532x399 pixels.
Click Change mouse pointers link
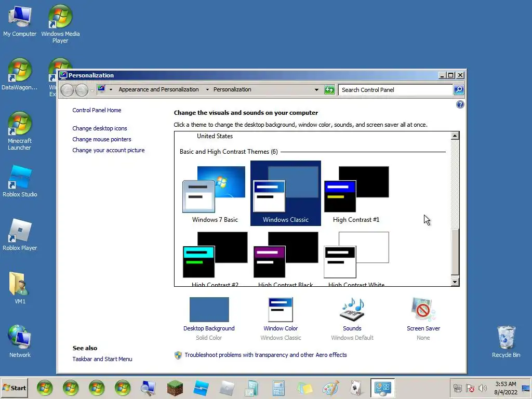click(101, 139)
